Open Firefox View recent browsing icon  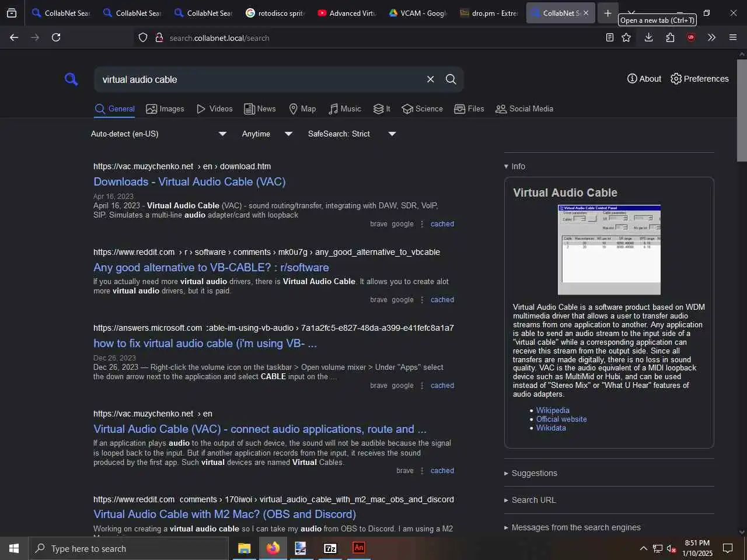tap(12, 13)
